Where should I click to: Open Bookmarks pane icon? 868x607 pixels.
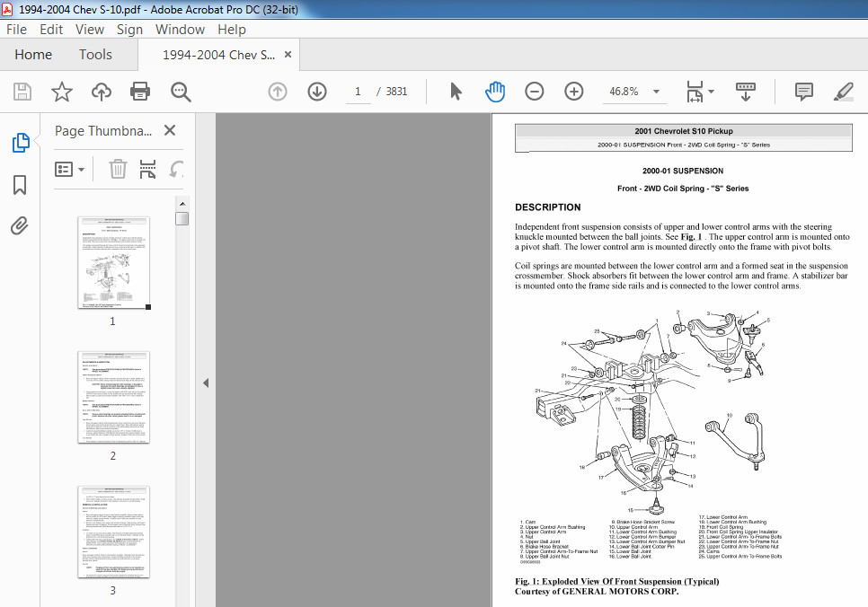pos(20,185)
